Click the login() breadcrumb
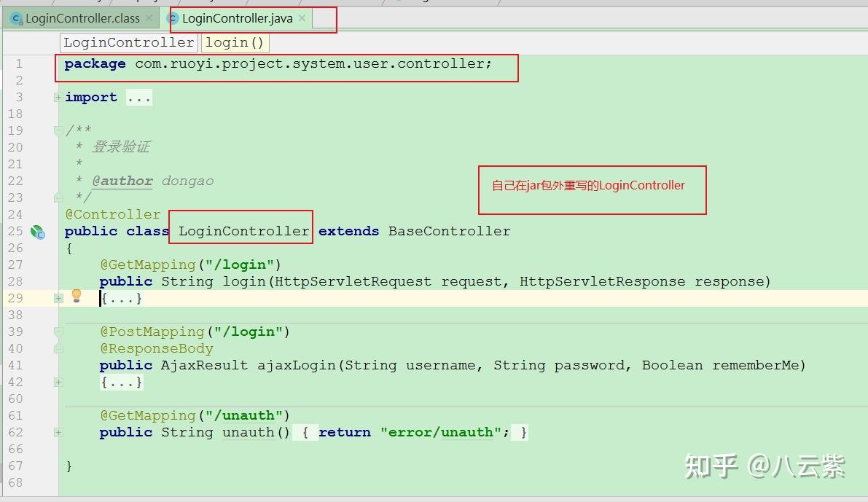Viewport: 868px width, 502px height. point(234,42)
